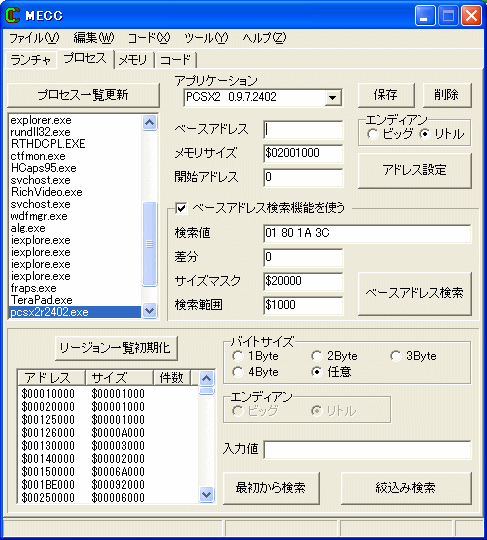Click the アドレス column header
The width and height of the screenshot is (487, 540).
(51, 378)
